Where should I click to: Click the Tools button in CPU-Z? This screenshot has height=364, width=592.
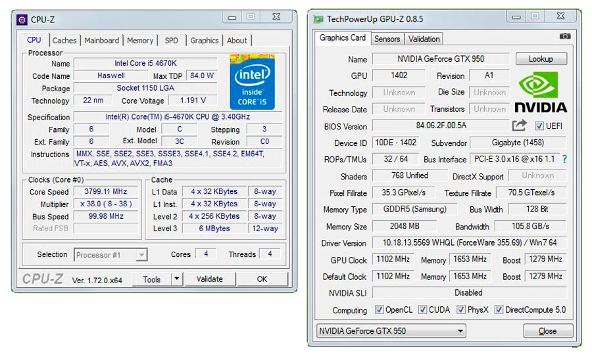(152, 279)
